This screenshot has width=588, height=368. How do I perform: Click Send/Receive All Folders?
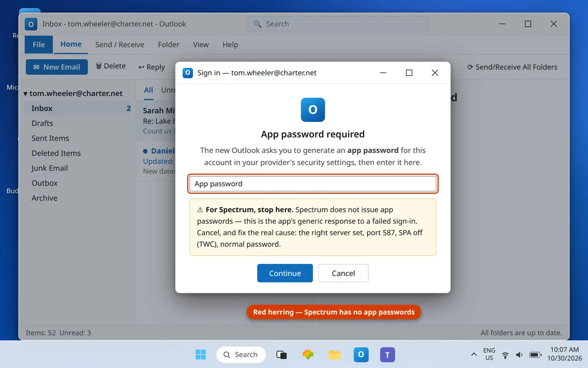pos(512,67)
